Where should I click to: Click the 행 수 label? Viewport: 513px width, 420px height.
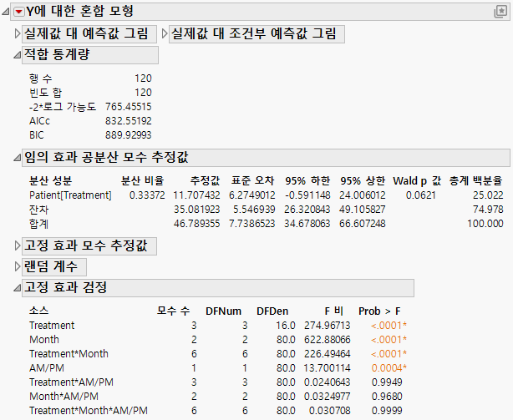click(x=41, y=78)
